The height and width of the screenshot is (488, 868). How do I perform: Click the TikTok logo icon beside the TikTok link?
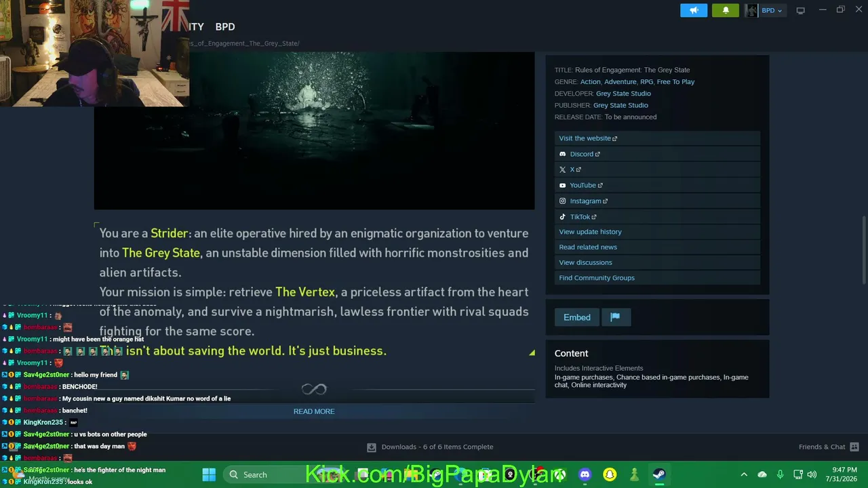click(x=562, y=217)
